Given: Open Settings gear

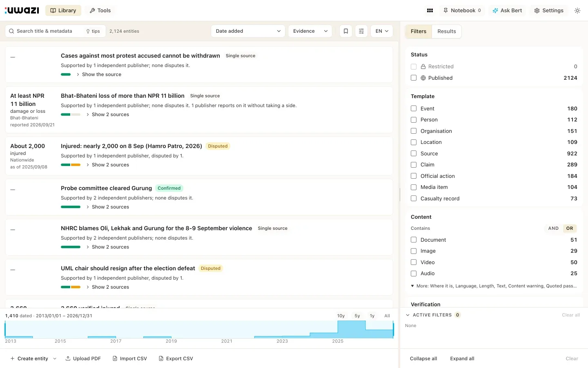Looking at the screenshot, I should tap(549, 11).
